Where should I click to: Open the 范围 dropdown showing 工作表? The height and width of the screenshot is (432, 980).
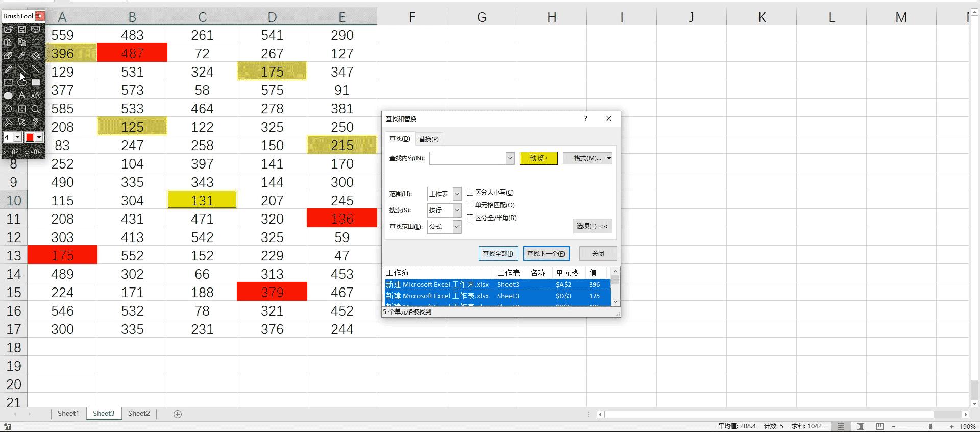457,194
